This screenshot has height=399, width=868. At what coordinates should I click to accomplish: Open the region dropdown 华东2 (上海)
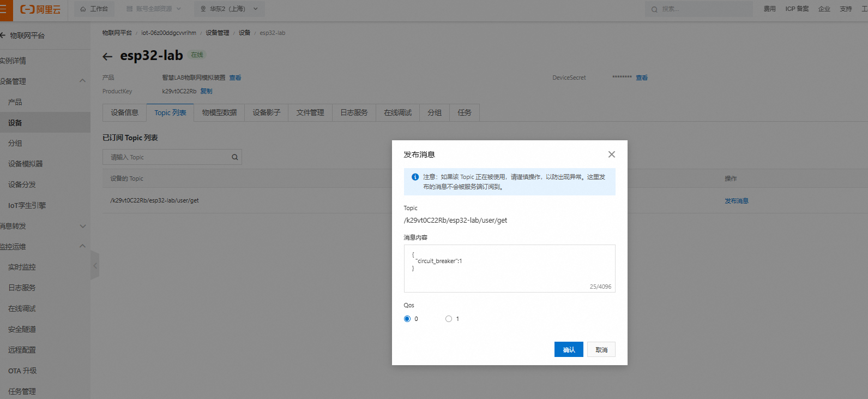pyautogui.click(x=229, y=9)
